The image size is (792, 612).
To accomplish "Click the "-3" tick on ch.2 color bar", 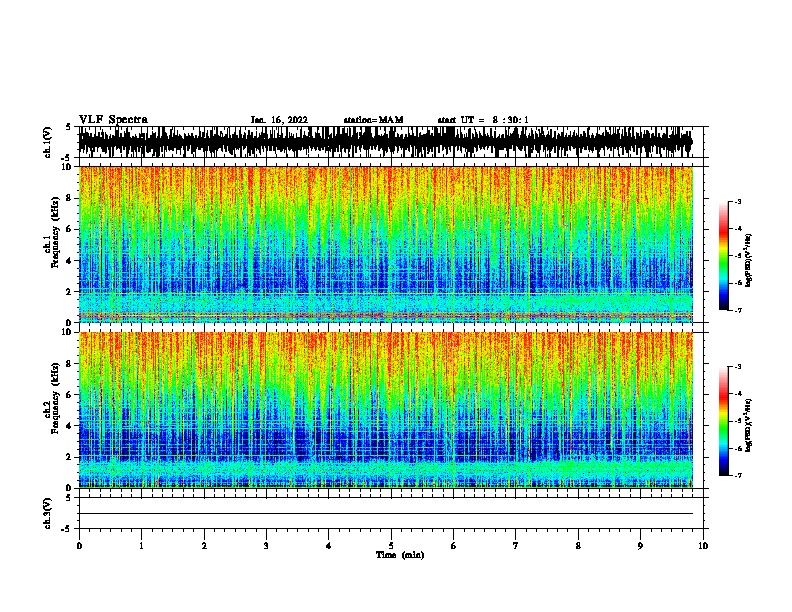I will coord(737,367).
